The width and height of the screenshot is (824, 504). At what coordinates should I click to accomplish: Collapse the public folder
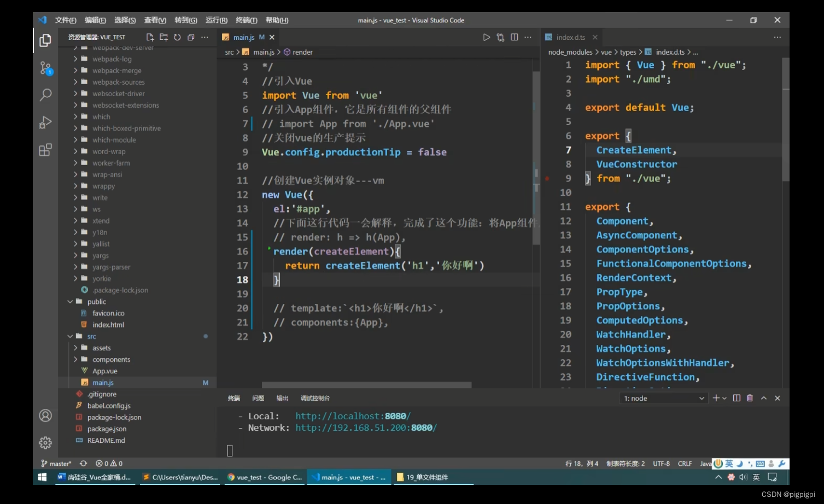[x=70, y=302]
